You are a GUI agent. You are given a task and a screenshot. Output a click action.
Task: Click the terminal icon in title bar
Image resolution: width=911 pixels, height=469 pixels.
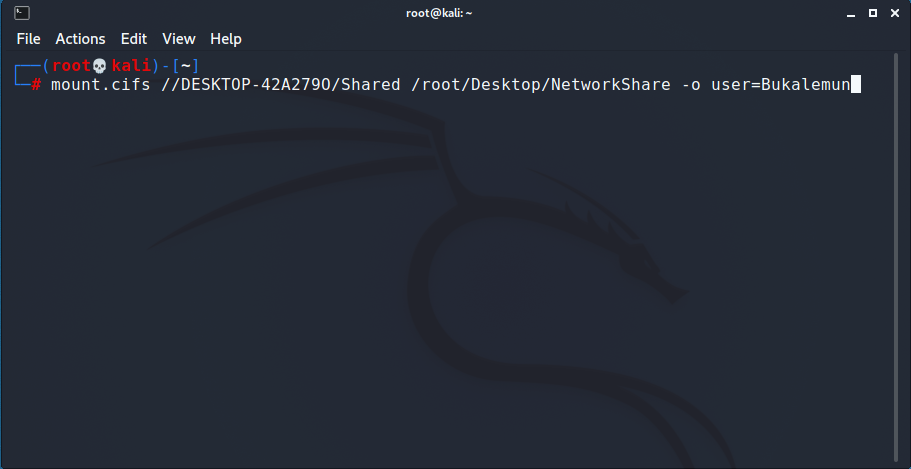click(x=22, y=13)
